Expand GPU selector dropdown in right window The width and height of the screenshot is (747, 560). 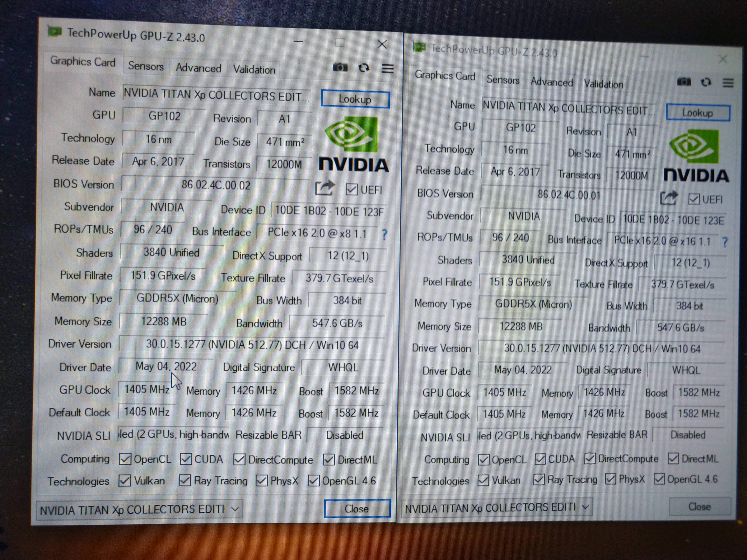[x=586, y=507]
